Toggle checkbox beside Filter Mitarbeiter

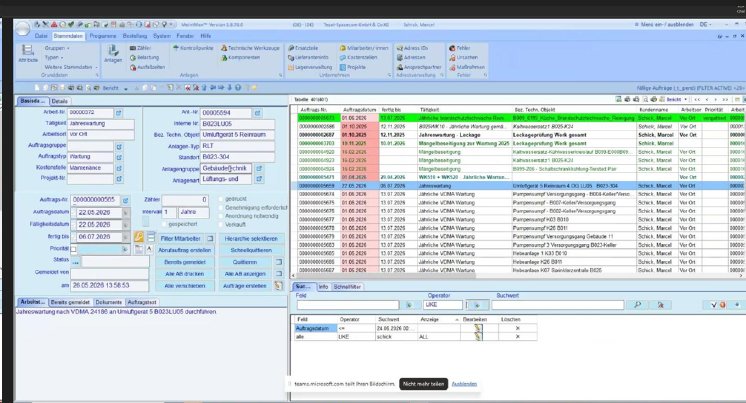click(x=210, y=238)
